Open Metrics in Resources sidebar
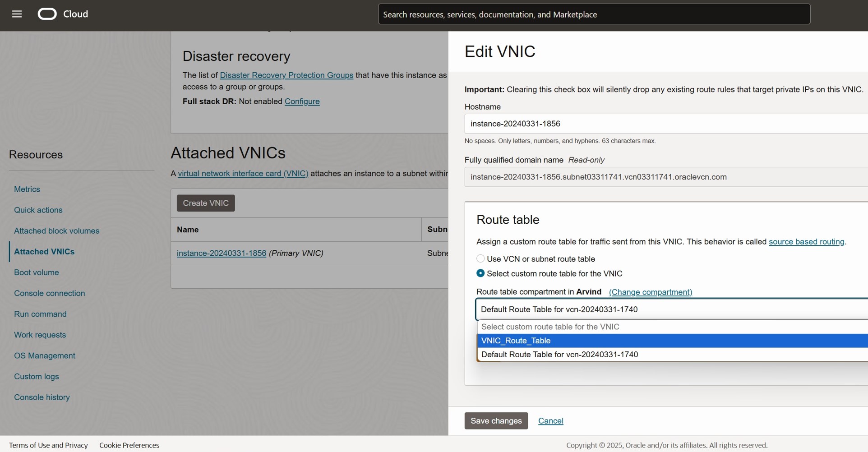The width and height of the screenshot is (868, 452). click(x=27, y=189)
